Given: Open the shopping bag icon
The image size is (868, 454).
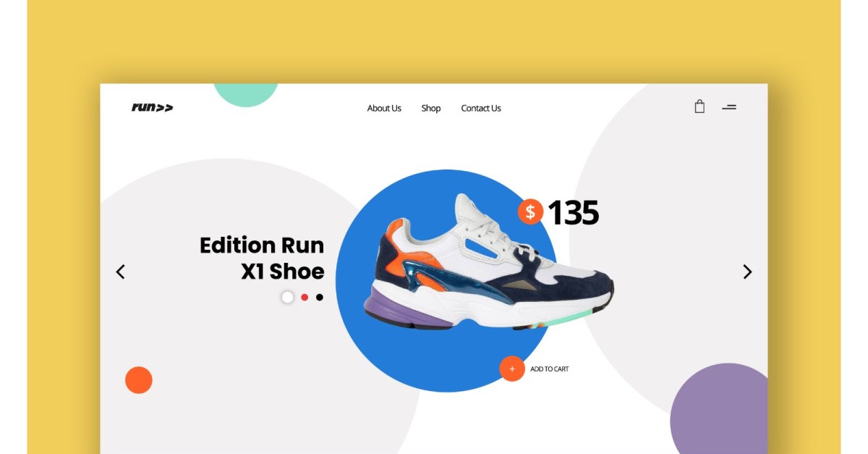Looking at the screenshot, I should 699,106.
